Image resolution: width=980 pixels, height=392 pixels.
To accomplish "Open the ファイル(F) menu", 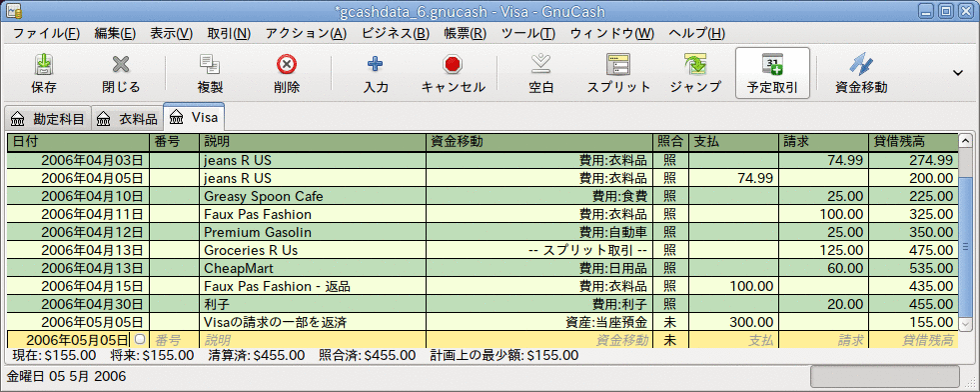I will [46, 33].
